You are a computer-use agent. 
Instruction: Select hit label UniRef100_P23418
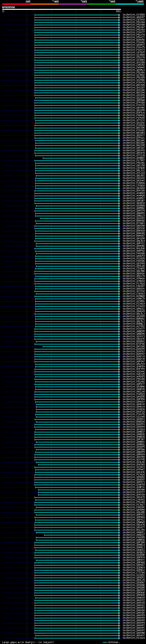pyautogui.click(x=134, y=306)
